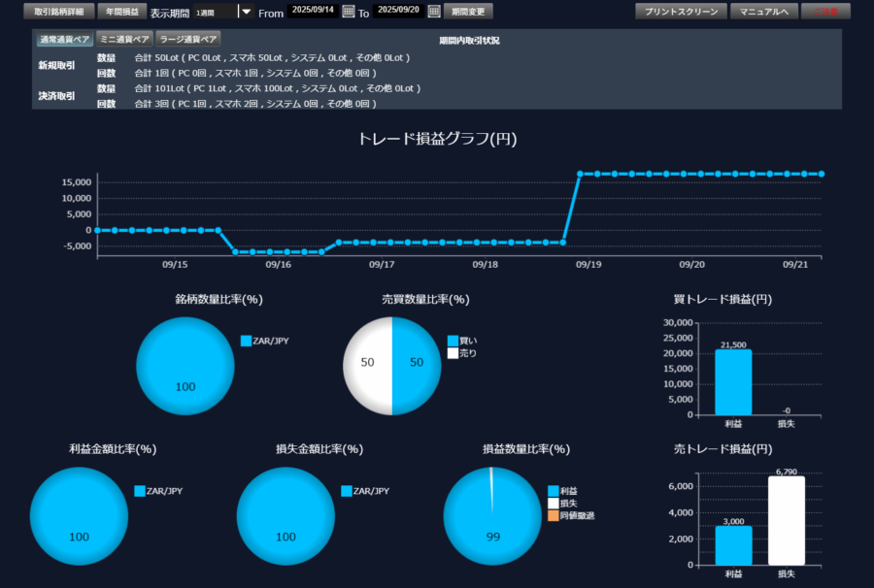Open 取引銘柄詳細 view
Screen dimensions: 874x588
pos(59,12)
